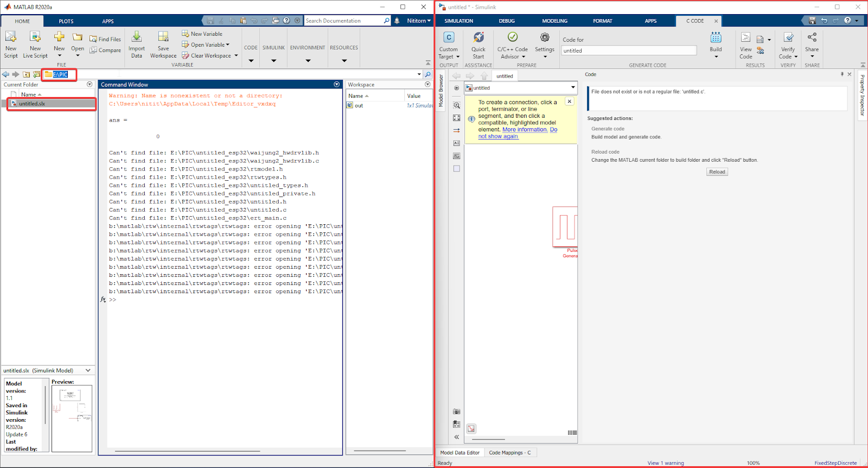Dismiss the yellow connection tip
868x468 pixels.
point(569,101)
